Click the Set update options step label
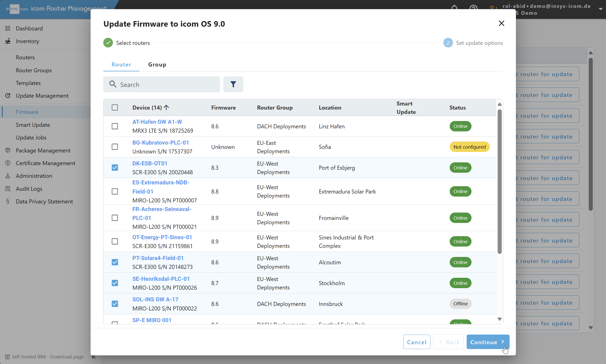The image size is (606, 364). tap(479, 43)
